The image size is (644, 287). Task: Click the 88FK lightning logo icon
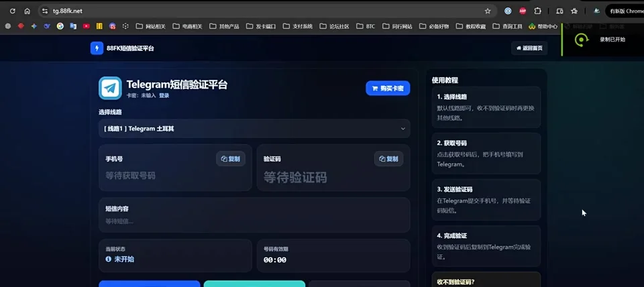[x=97, y=48]
